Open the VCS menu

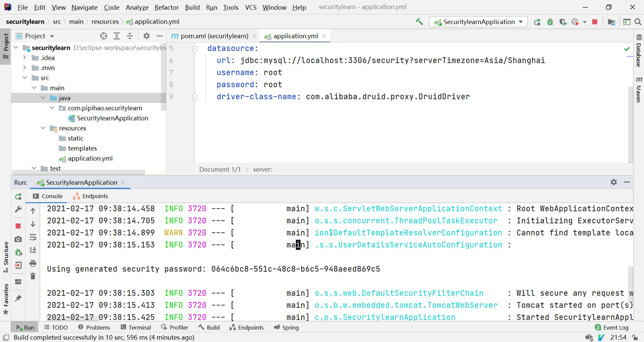251,7
